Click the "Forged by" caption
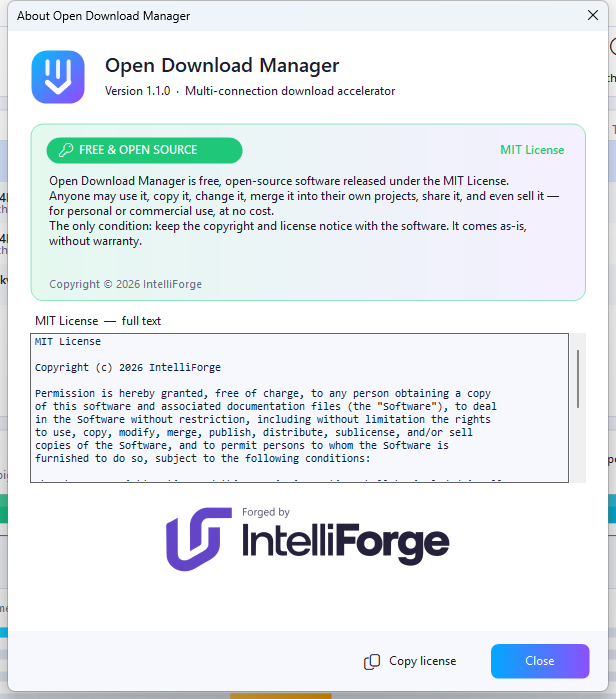 pos(266,512)
